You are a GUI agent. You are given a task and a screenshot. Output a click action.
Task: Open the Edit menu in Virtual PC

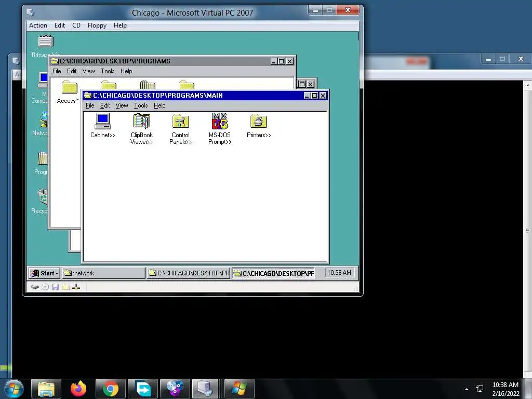(x=60, y=25)
